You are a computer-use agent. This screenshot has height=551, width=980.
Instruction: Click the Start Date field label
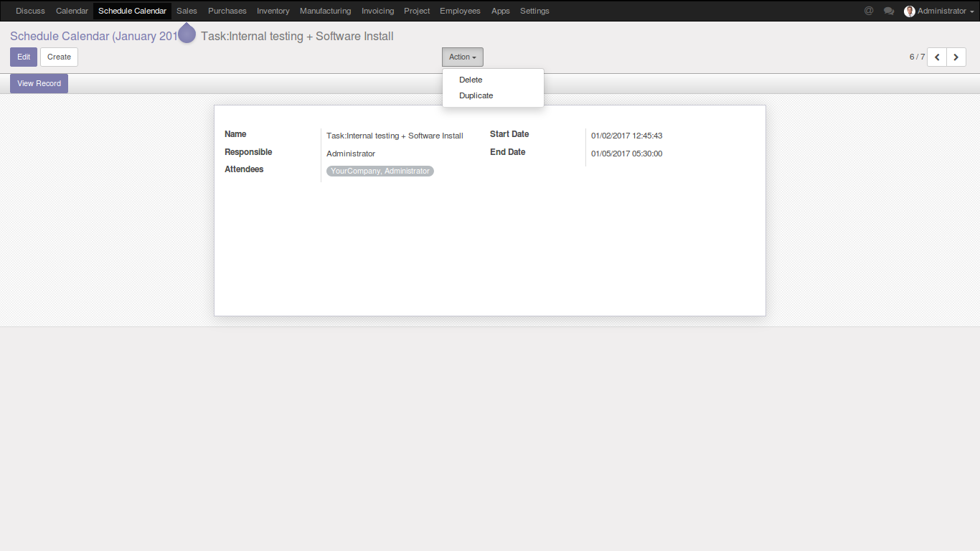click(509, 134)
